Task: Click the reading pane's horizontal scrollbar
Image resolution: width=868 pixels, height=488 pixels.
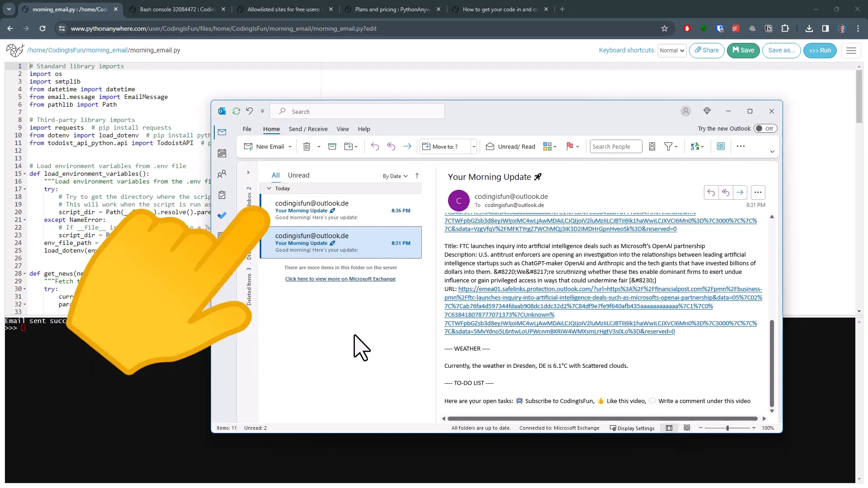Action: tap(602, 419)
